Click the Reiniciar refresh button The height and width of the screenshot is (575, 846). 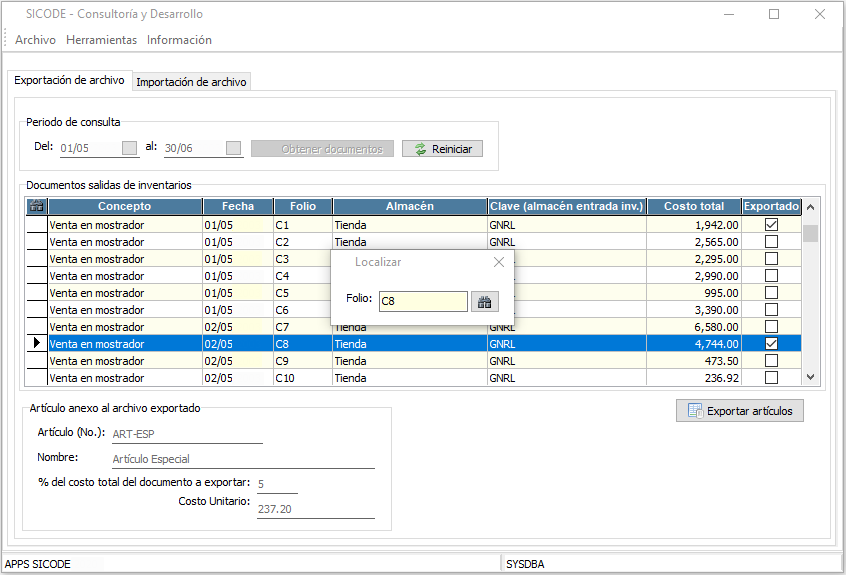[443, 149]
